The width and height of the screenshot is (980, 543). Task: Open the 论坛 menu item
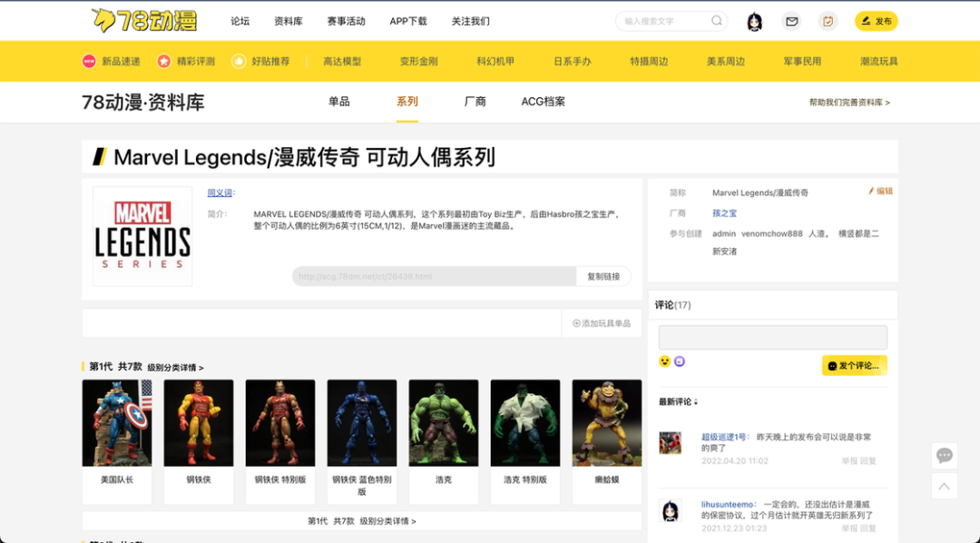click(x=240, y=21)
